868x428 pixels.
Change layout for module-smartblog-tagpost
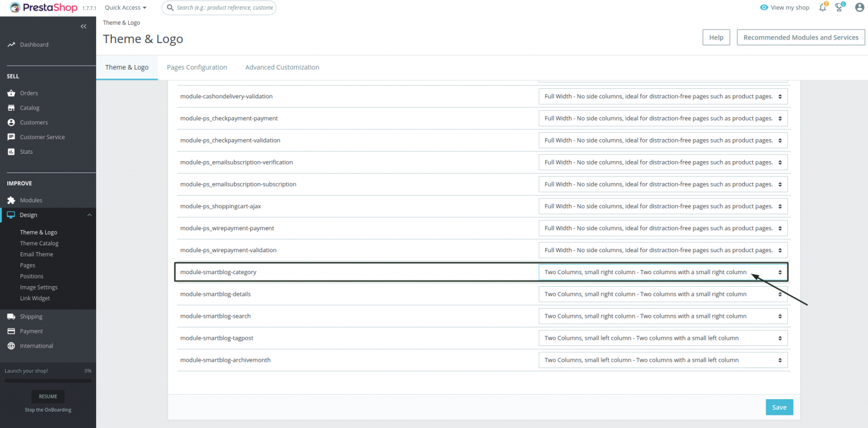click(662, 338)
